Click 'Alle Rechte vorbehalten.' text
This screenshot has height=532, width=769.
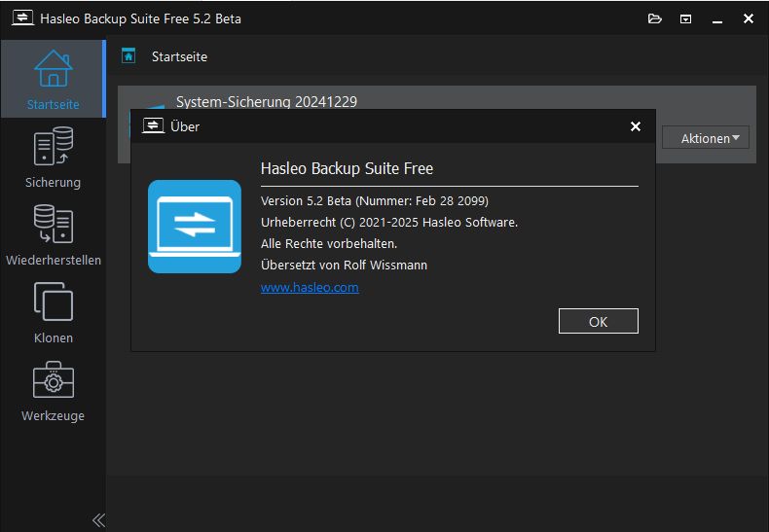tap(329, 243)
